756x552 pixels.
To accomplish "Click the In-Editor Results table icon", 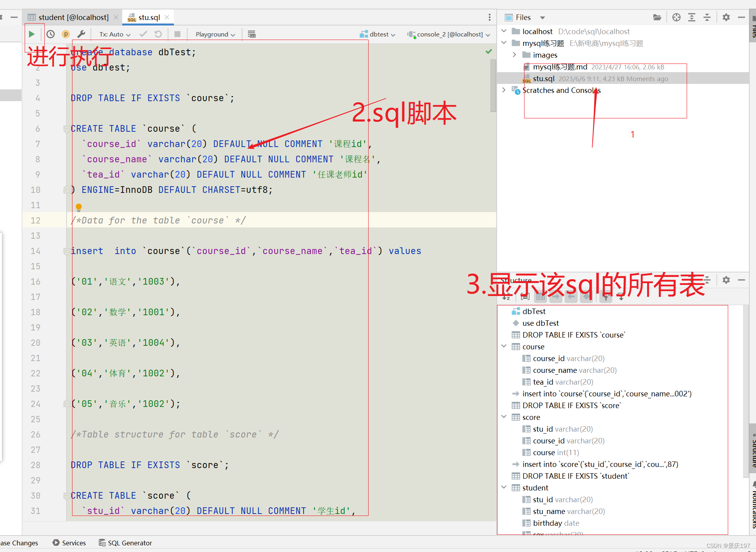I will 251,34.
